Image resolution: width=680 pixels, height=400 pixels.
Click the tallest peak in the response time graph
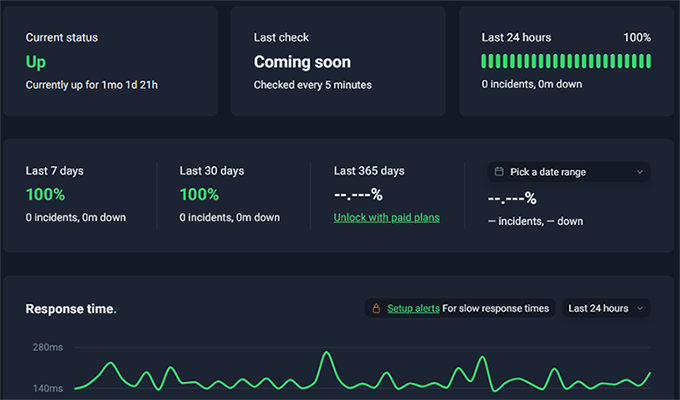click(x=326, y=354)
